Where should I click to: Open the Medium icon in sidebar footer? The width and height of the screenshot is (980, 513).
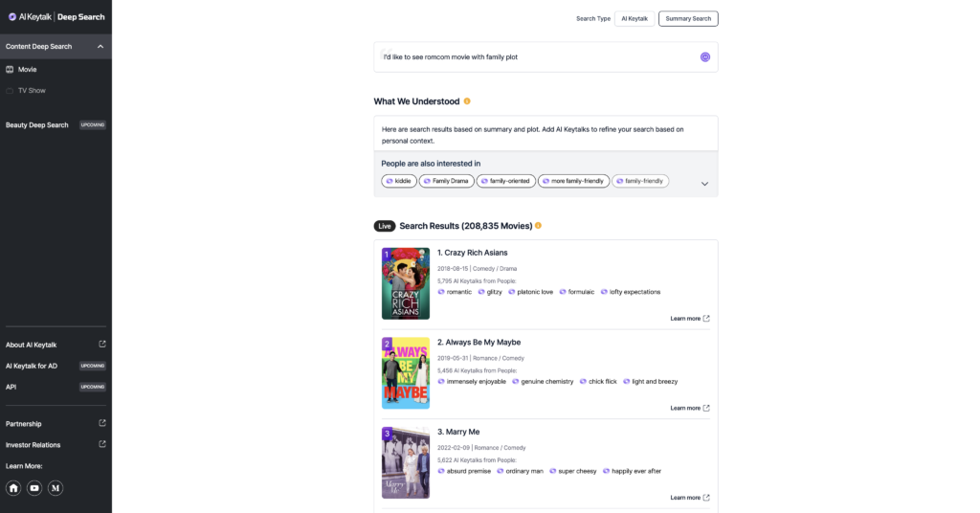tap(56, 487)
